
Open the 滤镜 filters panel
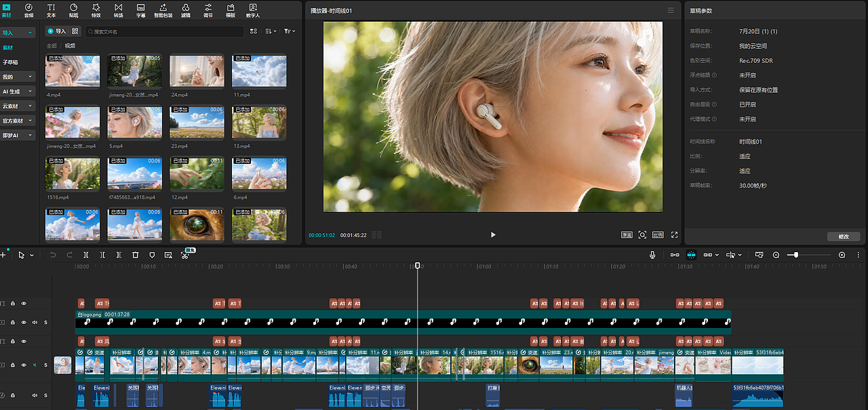click(x=186, y=9)
